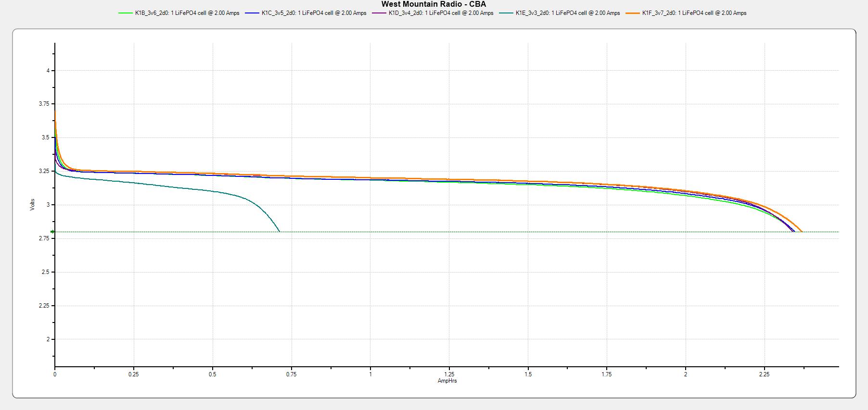Click the 2 tick label on Volts axis
This screenshot has height=410, width=868.
pos(48,339)
